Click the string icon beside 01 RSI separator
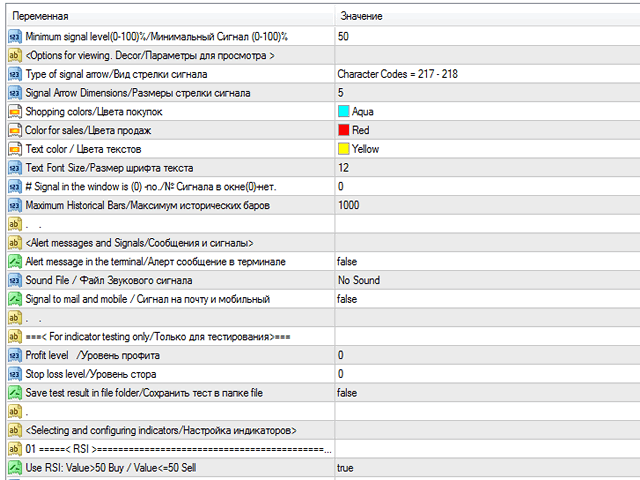Viewport: 640px width, 480px height. pos(15,449)
